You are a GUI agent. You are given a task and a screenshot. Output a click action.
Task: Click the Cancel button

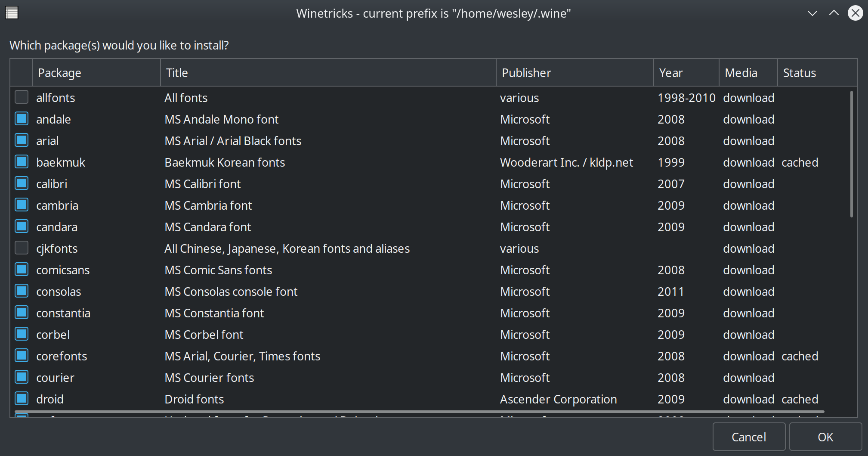pos(749,437)
